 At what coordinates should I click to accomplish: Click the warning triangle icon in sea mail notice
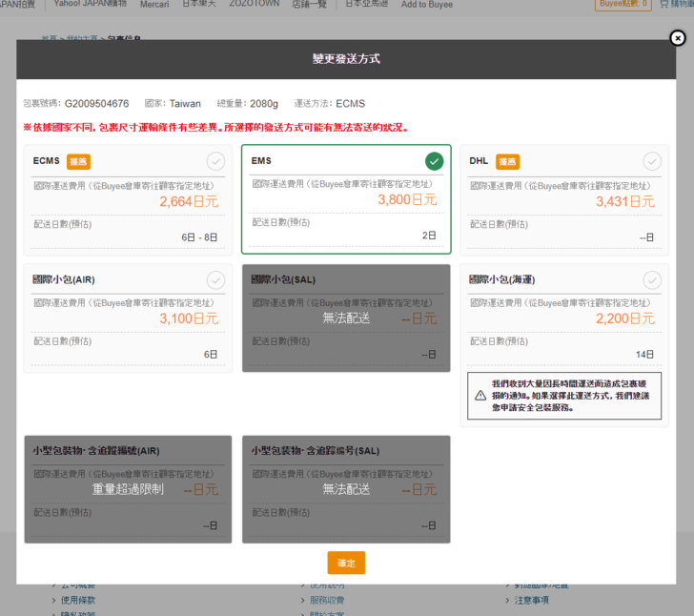pos(480,395)
